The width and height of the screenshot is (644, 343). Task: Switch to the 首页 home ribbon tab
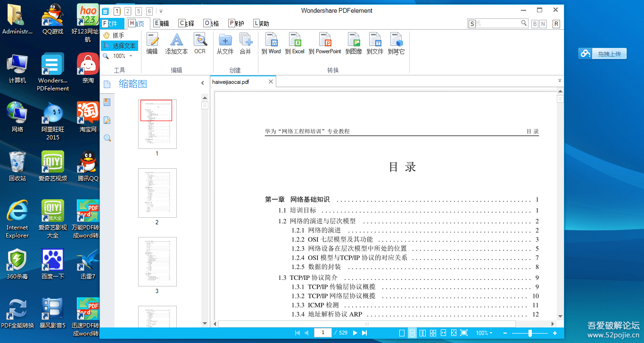[139, 24]
